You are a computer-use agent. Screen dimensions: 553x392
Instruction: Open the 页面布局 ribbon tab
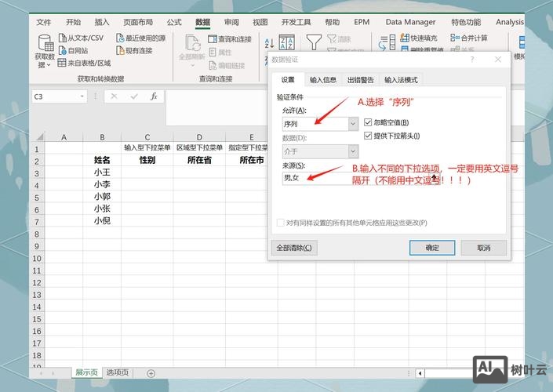click(138, 22)
